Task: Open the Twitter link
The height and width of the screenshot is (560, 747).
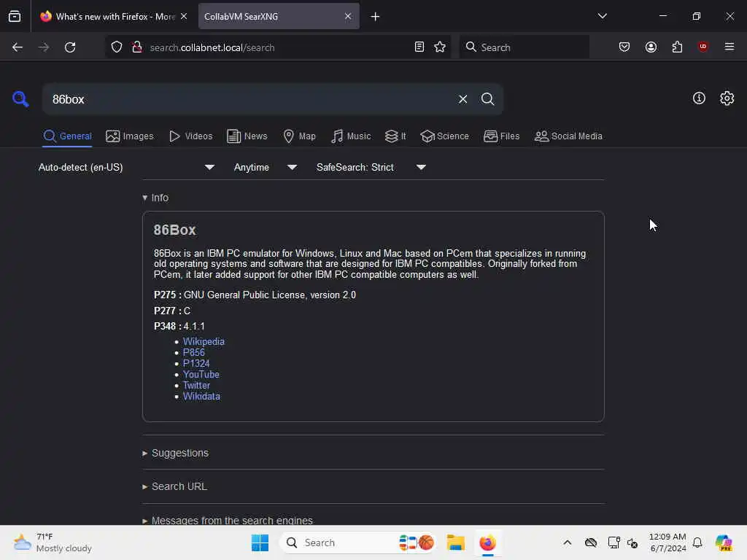Action: [196, 385]
